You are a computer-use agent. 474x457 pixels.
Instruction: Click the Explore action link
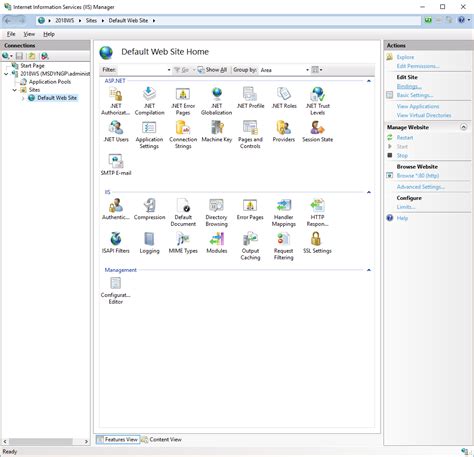coord(405,57)
